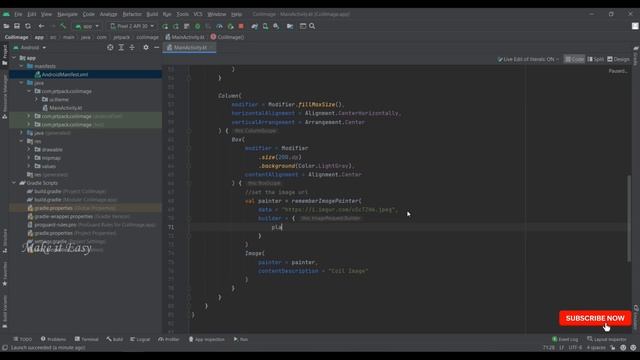
Task: Toggle the Project side panel tab
Action: tap(4, 56)
